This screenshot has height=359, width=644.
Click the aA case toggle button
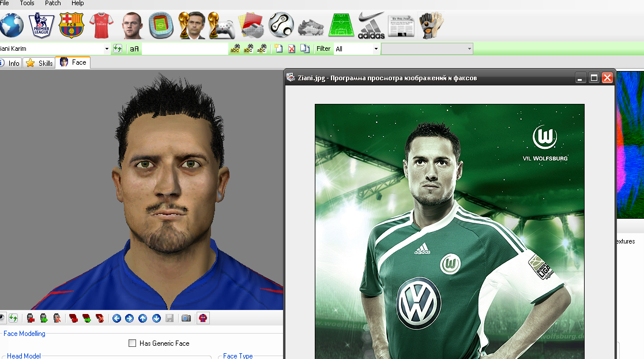[134, 48]
